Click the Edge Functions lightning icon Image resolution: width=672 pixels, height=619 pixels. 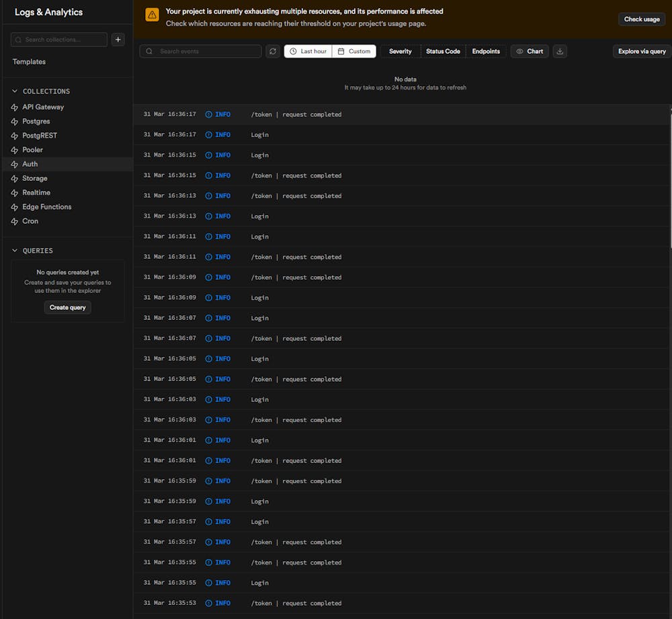[x=15, y=207]
